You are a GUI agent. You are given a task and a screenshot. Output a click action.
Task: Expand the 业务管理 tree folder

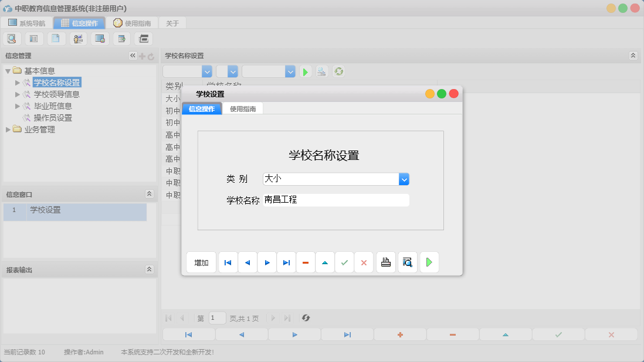[x=8, y=130]
